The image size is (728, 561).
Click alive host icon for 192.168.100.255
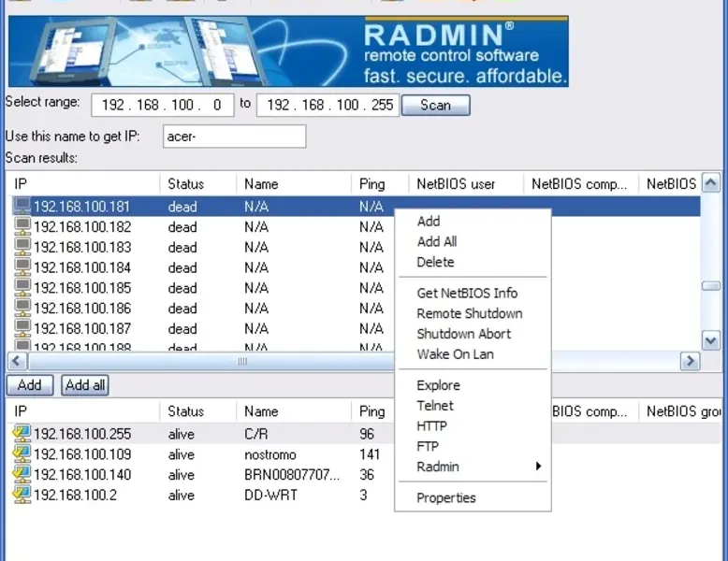[x=22, y=434]
